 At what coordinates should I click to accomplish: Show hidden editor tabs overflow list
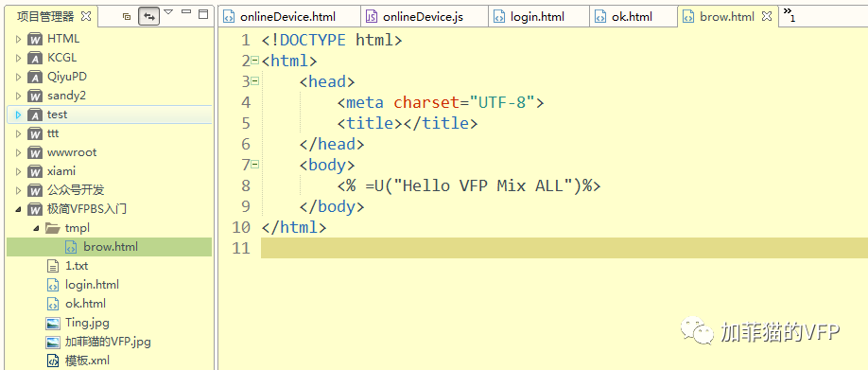click(790, 14)
